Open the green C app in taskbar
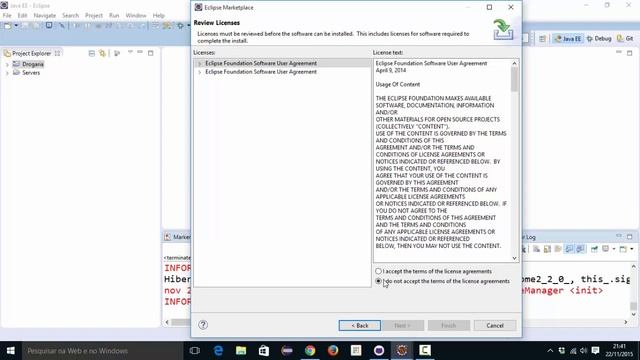 (x=424, y=351)
